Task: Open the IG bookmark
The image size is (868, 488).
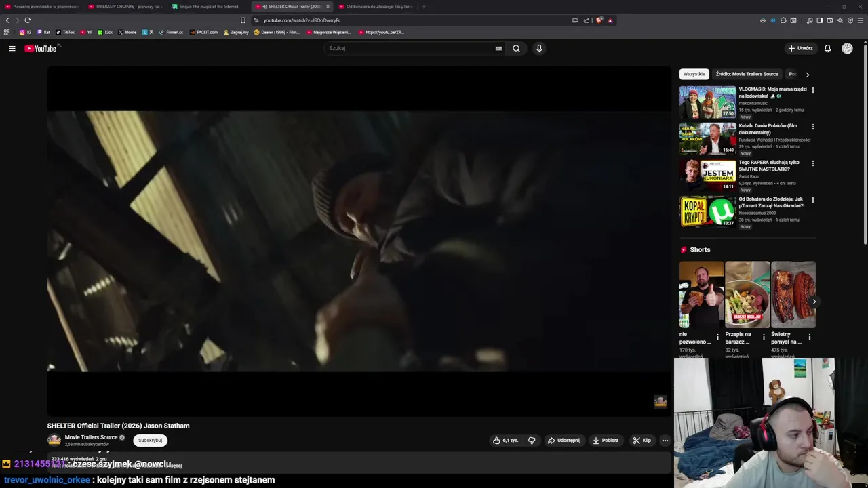Action: (x=25, y=32)
